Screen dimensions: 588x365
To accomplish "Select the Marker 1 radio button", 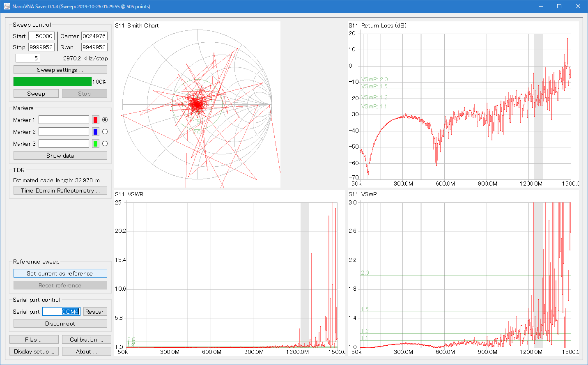I will (105, 120).
